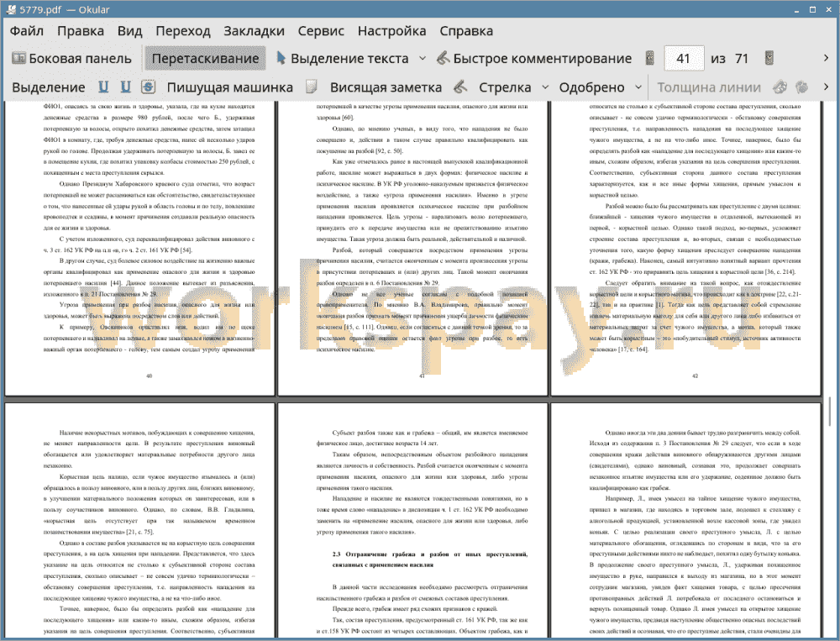Activate the Перетаскивание browse tool
The image size is (840, 641).
205,59
